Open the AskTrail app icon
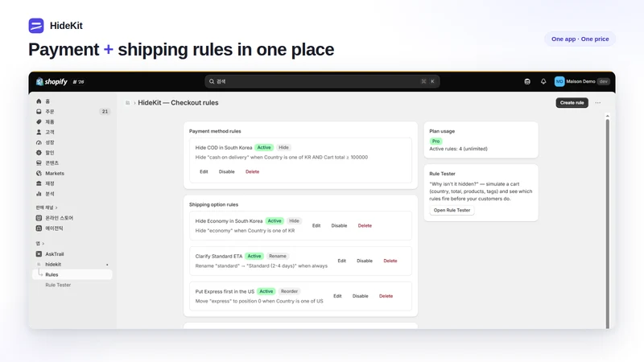The width and height of the screenshot is (644, 362). (x=39, y=254)
